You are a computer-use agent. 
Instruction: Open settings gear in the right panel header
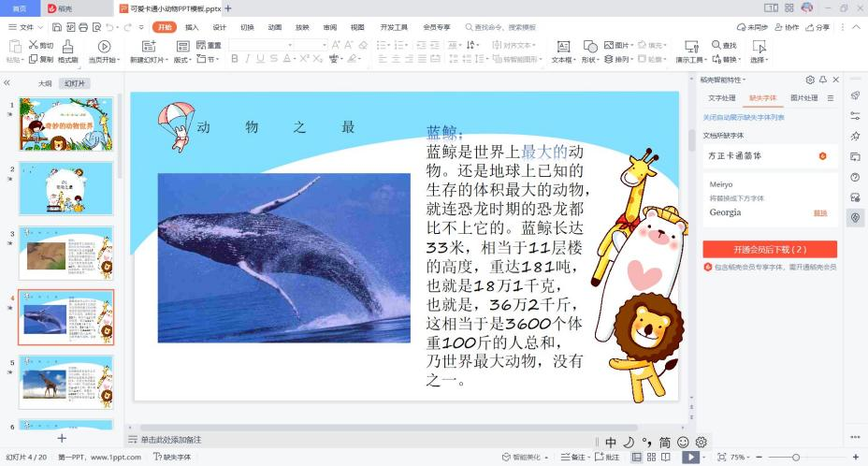point(810,80)
